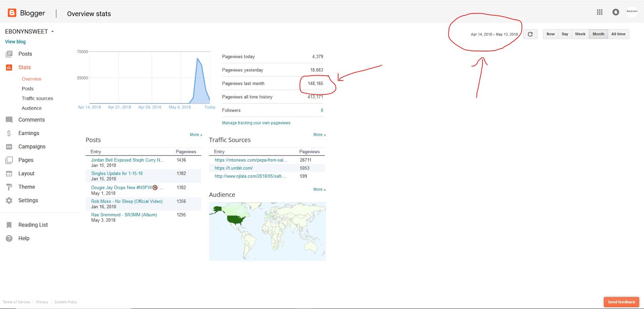Click More link above Traffic Sources

(320, 135)
